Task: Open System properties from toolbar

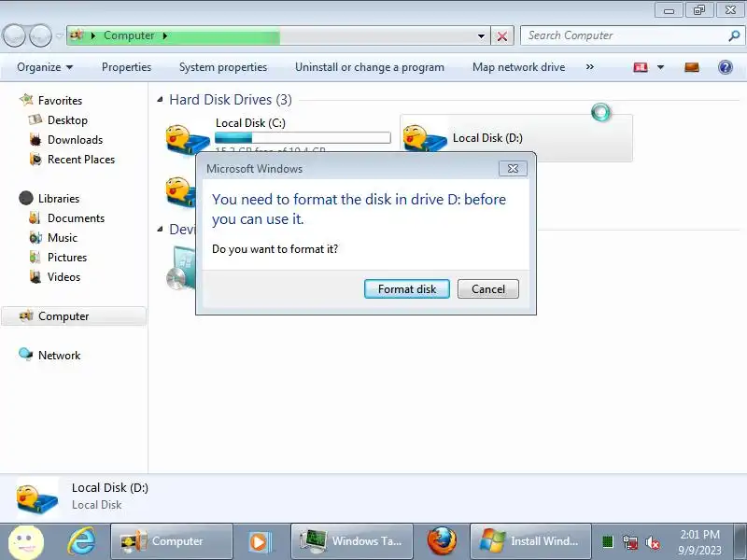Action: pyautogui.click(x=223, y=67)
